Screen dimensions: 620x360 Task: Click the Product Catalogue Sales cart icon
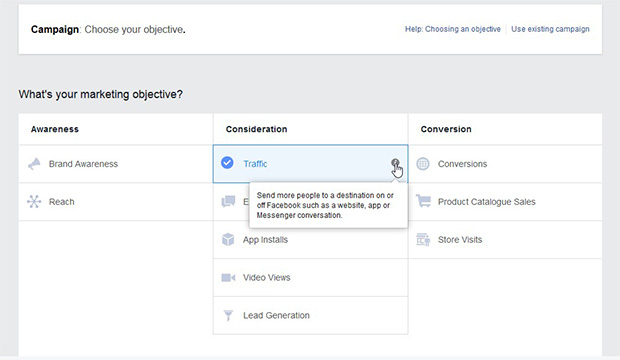[x=423, y=201]
